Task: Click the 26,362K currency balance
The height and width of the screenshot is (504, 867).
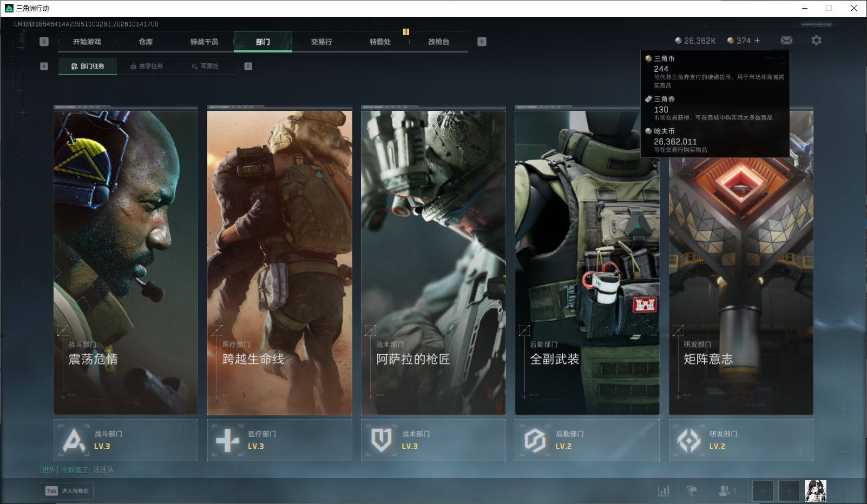Action: tap(695, 41)
